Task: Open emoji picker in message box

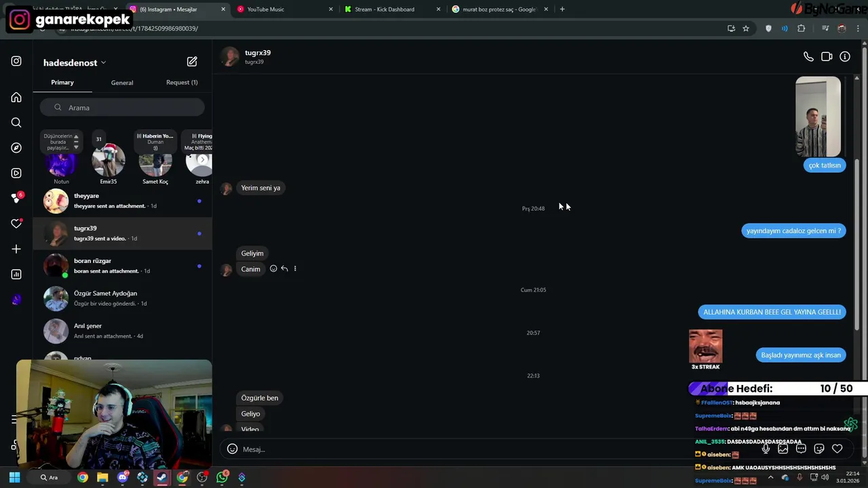Action: [232, 449]
